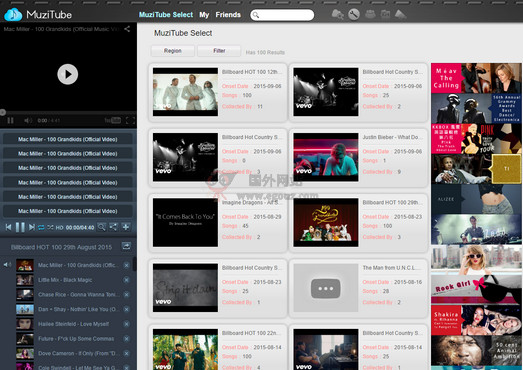Remove the Chase Rice song from the playlist
This screenshot has width=523, height=370.
(126, 295)
